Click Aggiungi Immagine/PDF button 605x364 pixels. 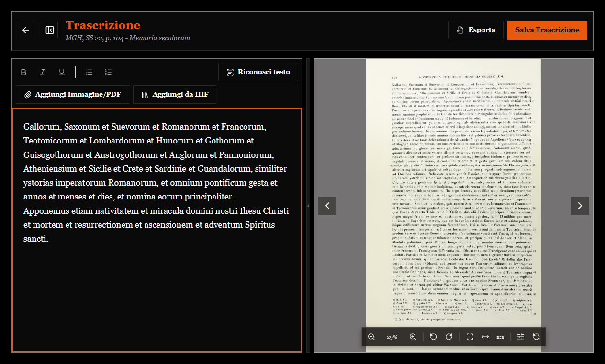tap(73, 95)
